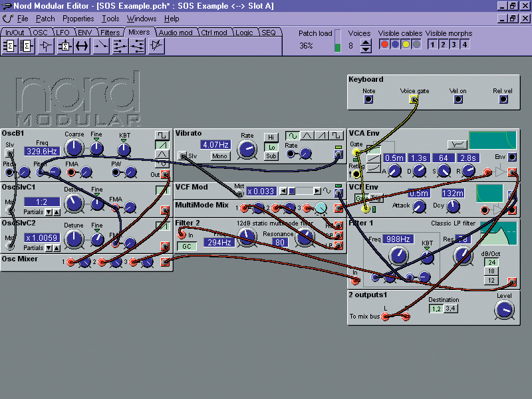Open the File menu

(x=23, y=19)
